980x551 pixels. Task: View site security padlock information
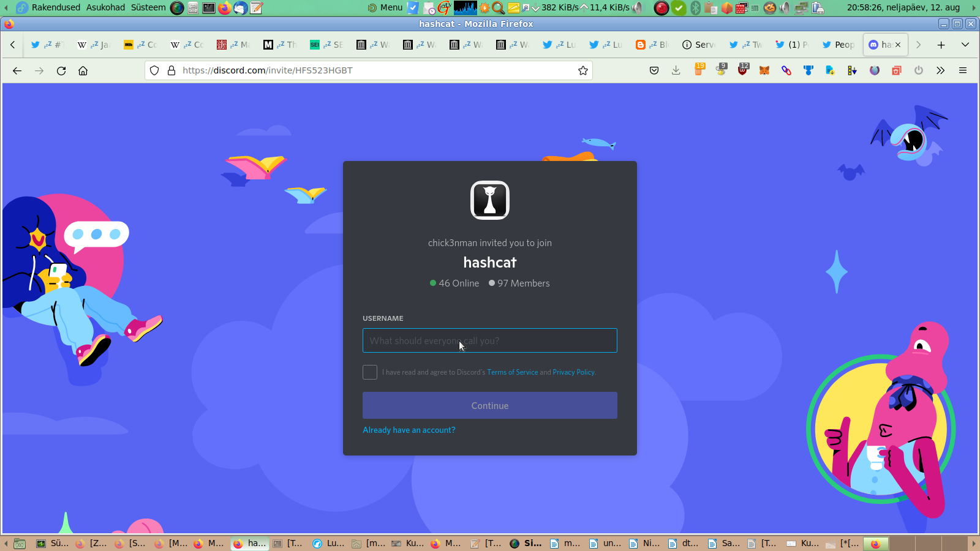coord(171,70)
